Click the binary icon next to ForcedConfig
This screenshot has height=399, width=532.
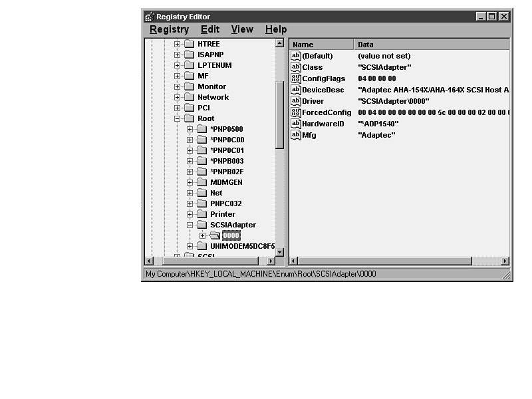click(296, 112)
